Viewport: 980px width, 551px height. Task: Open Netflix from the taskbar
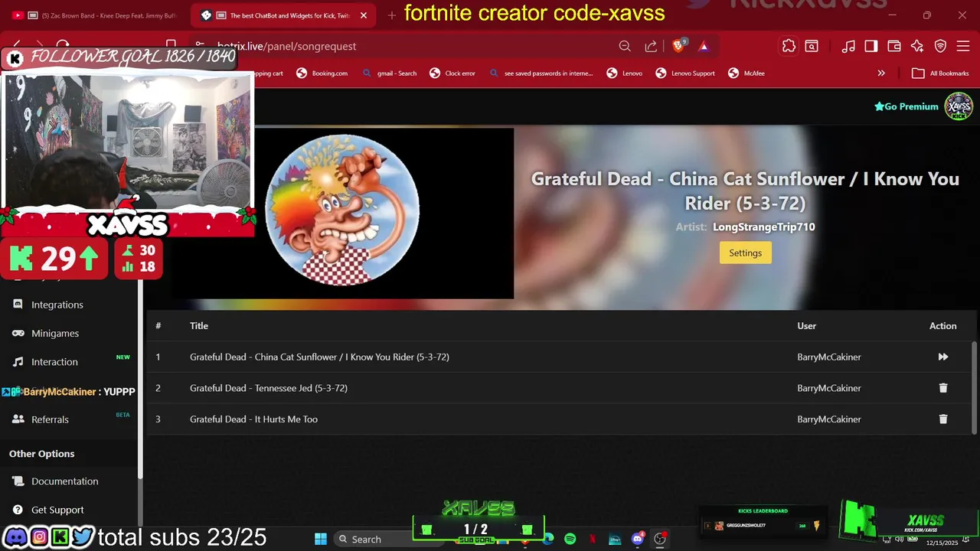click(592, 539)
